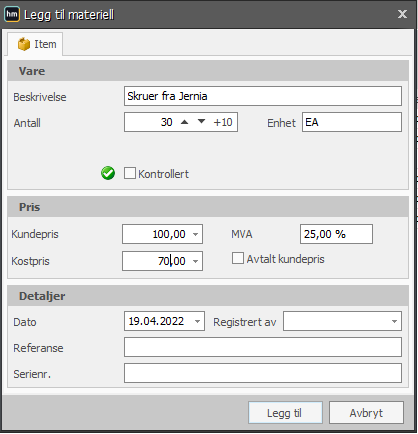This screenshot has height=434, width=418.
Task: Increase Antall with the up arrow
Action: click(x=184, y=122)
